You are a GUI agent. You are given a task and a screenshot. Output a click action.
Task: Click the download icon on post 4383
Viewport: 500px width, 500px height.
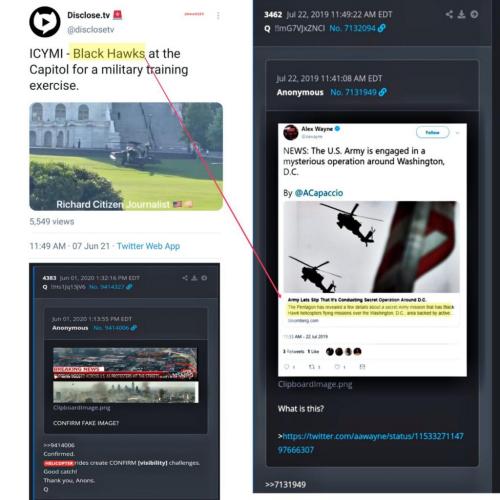(x=194, y=278)
